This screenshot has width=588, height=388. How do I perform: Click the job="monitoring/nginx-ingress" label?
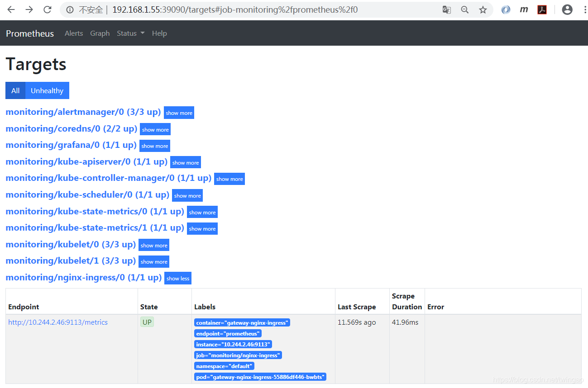238,355
